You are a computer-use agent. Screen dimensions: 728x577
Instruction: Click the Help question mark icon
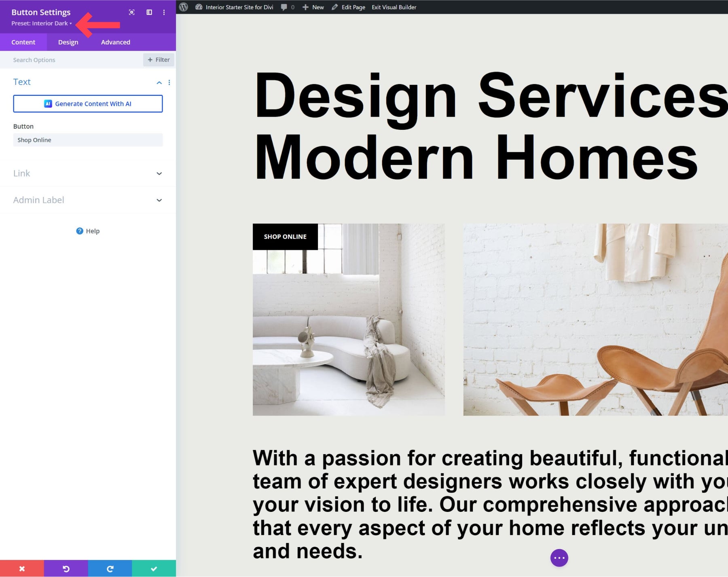click(79, 231)
